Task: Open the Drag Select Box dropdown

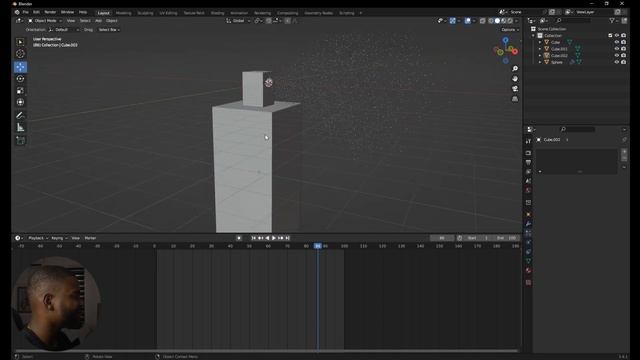Action: pyautogui.click(x=109, y=30)
